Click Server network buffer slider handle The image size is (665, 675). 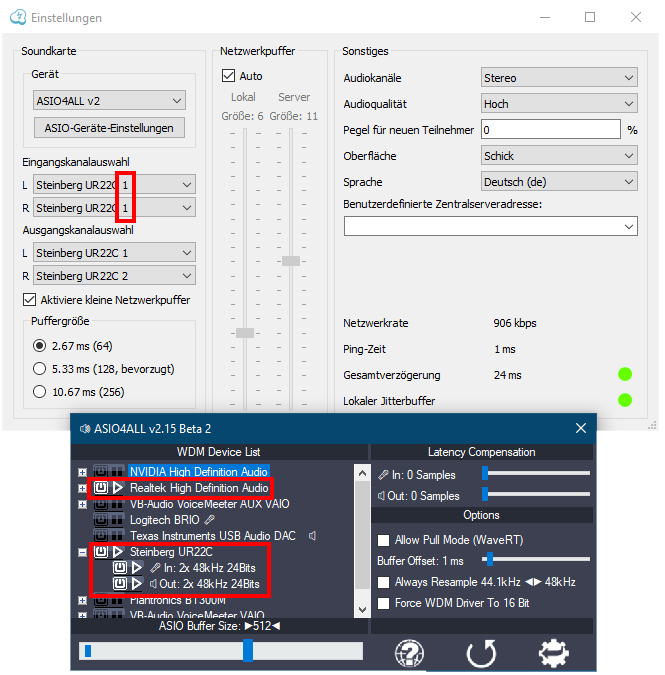(x=291, y=261)
